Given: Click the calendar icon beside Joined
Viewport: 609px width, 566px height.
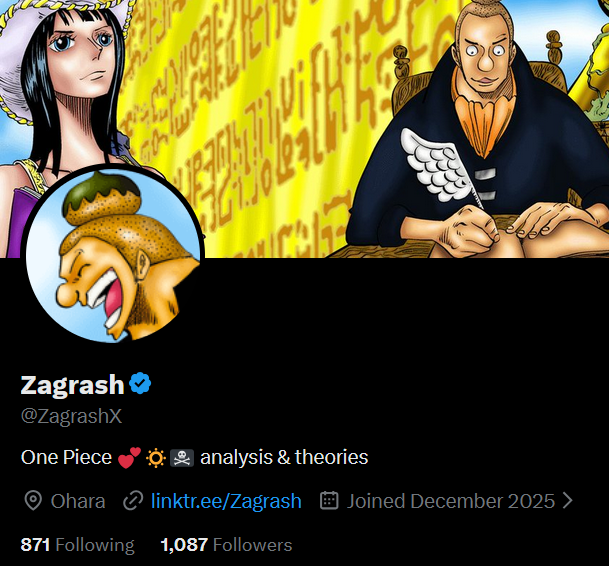Looking at the screenshot, I should click(x=329, y=500).
